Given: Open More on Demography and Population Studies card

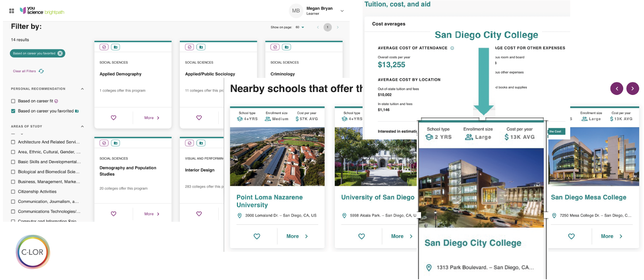Looking at the screenshot, I should pyautogui.click(x=152, y=214).
